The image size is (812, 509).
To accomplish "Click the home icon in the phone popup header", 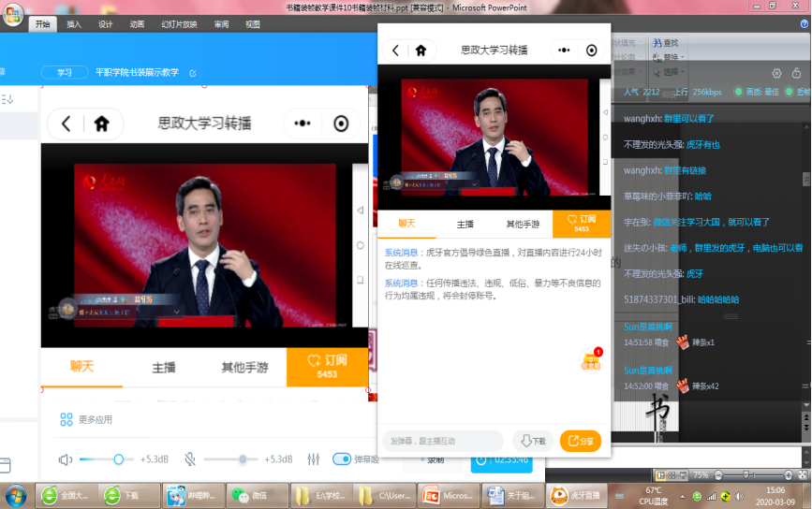I will pos(421,51).
